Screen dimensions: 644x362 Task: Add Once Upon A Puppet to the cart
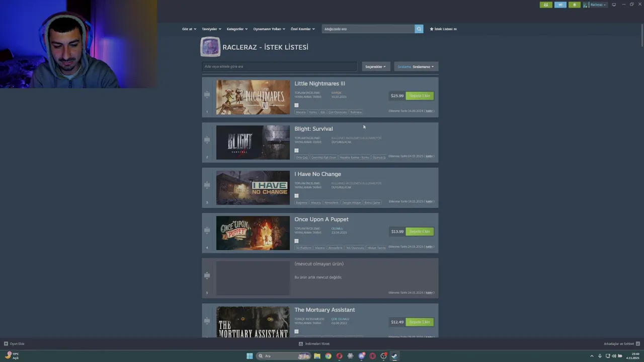coord(420,231)
